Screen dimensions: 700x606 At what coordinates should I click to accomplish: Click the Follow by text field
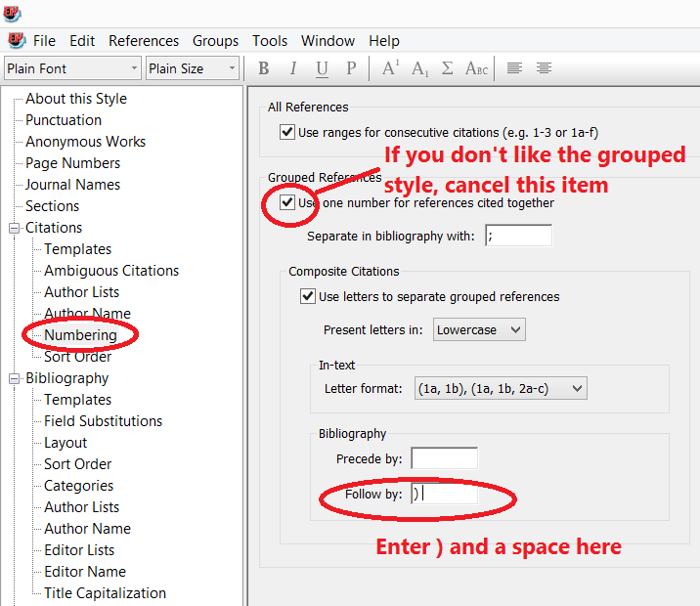tap(444, 494)
